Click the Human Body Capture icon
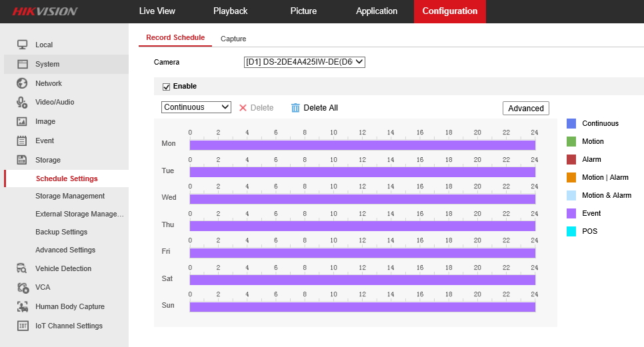This screenshot has width=644, height=347. point(22,306)
